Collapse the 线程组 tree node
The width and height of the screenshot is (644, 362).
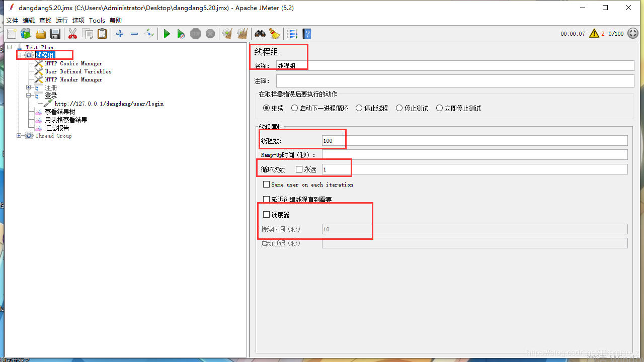click(x=19, y=55)
